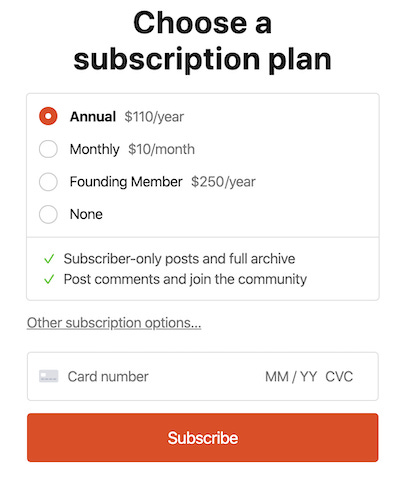400x478 pixels.
Task: Click the orange Subscribe button
Action: coord(203,437)
